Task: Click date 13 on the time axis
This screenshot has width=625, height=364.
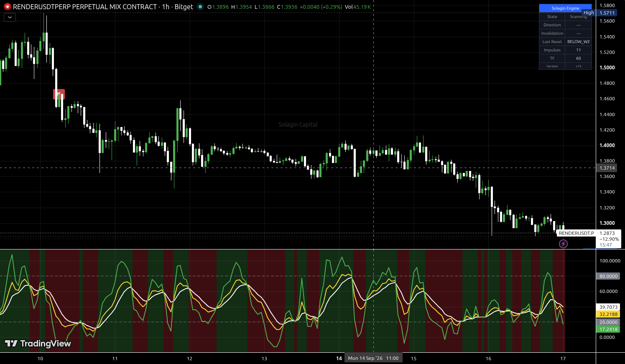Action: [x=264, y=359]
